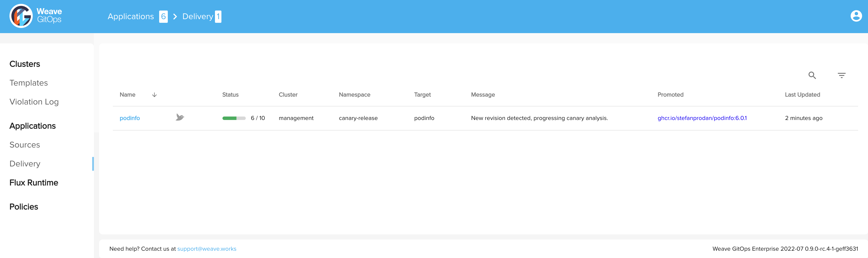868x258 pixels.
Task: Toggle sort arrow next to Name column
Action: [154, 95]
